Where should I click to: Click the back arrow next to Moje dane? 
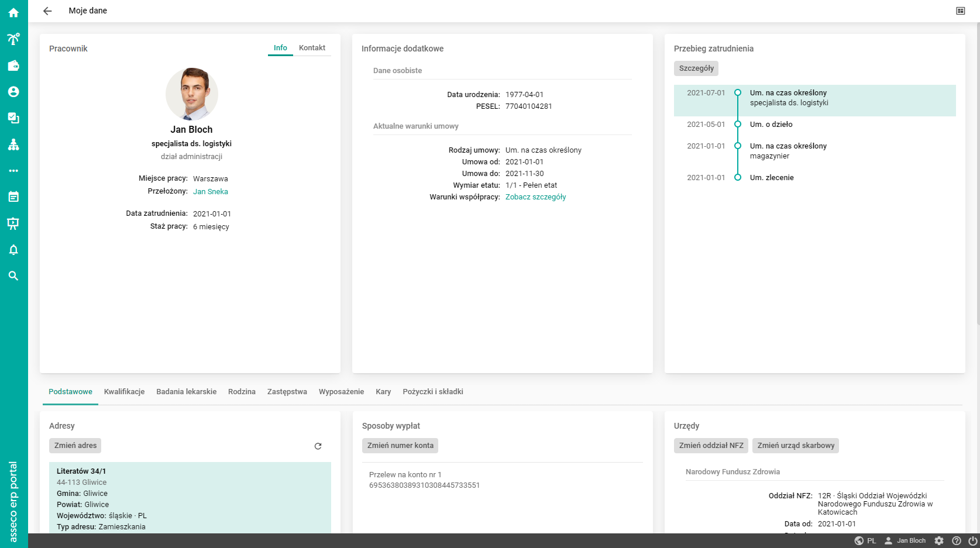[x=47, y=11]
